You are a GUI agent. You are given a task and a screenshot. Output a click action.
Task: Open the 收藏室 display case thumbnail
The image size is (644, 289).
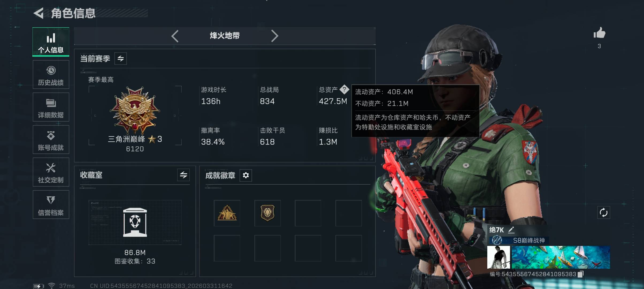(135, 222)
